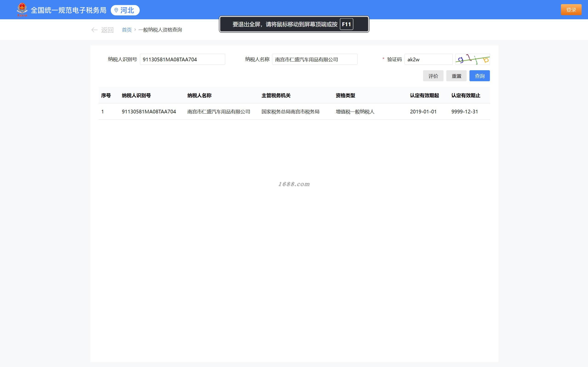Focus the 验证码 input field
This screenshot has height=367, width=588.
[428, 59]
